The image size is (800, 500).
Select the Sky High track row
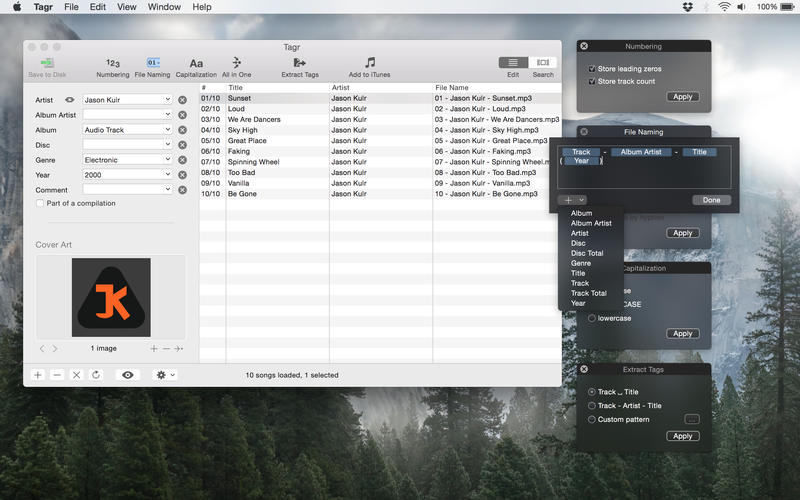pyautogui.click(x=242, y=130)
